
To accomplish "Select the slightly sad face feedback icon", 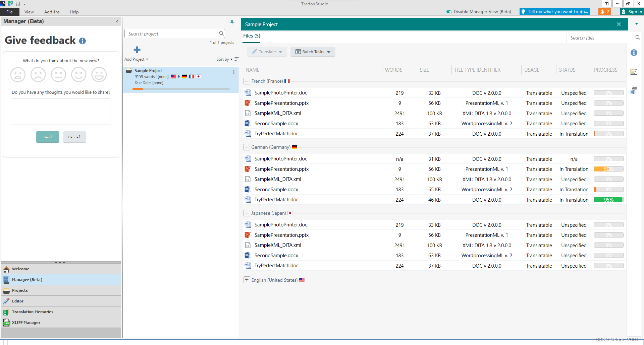I will pyautogui.click(x=38, y=74).
